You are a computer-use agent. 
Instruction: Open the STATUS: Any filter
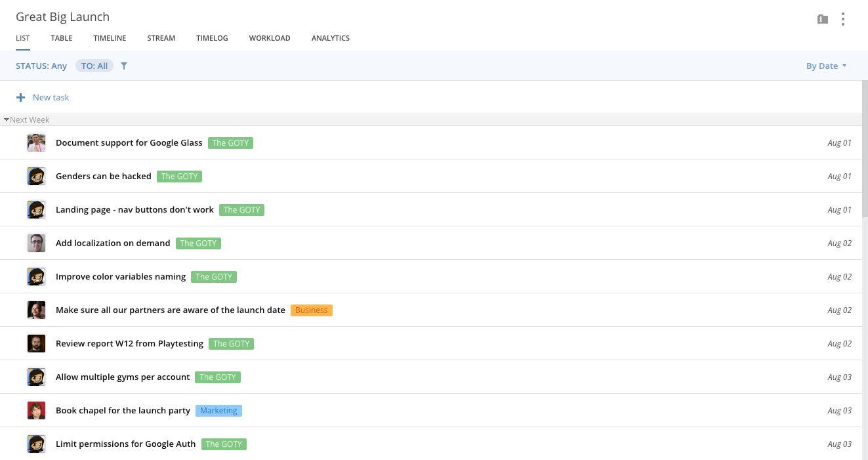pos(41,66)
